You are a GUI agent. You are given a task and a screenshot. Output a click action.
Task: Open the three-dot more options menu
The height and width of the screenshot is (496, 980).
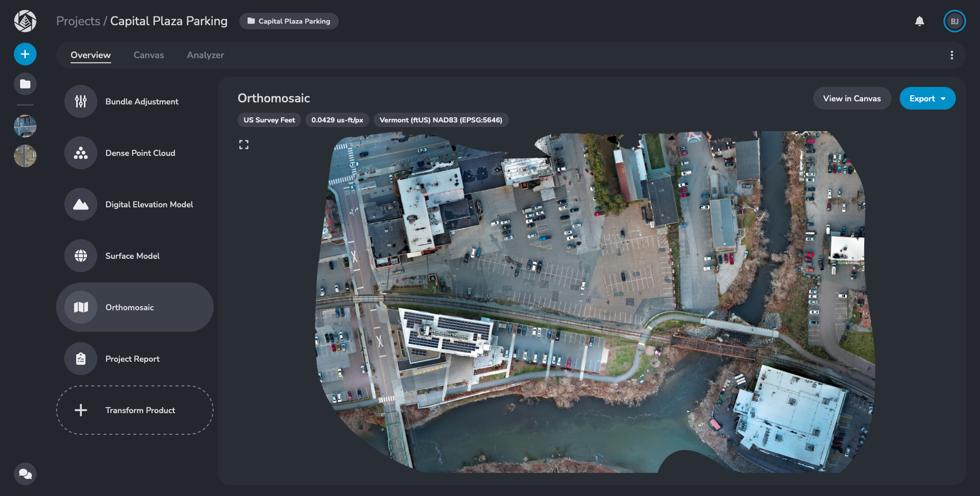(951, 55)
